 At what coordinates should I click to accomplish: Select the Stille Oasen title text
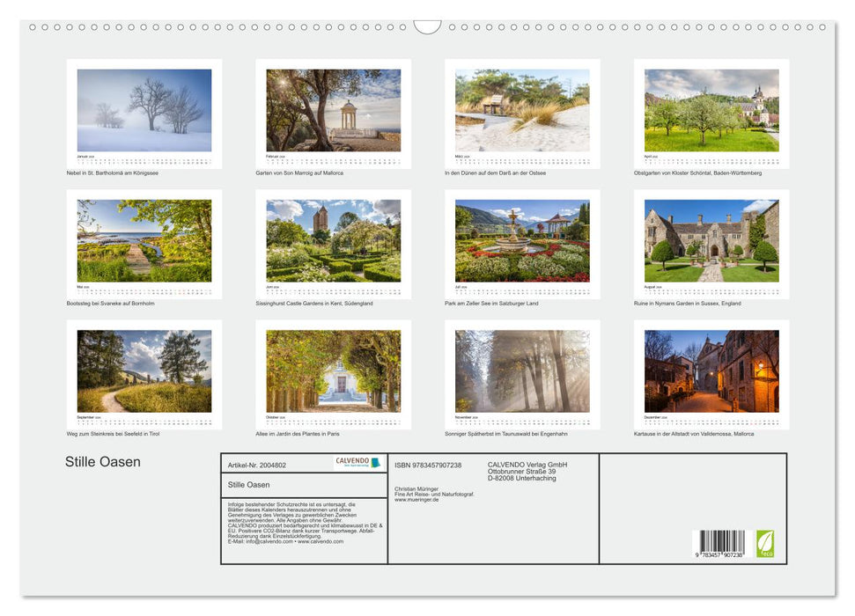pyautogui.click(x=102, y=461)
